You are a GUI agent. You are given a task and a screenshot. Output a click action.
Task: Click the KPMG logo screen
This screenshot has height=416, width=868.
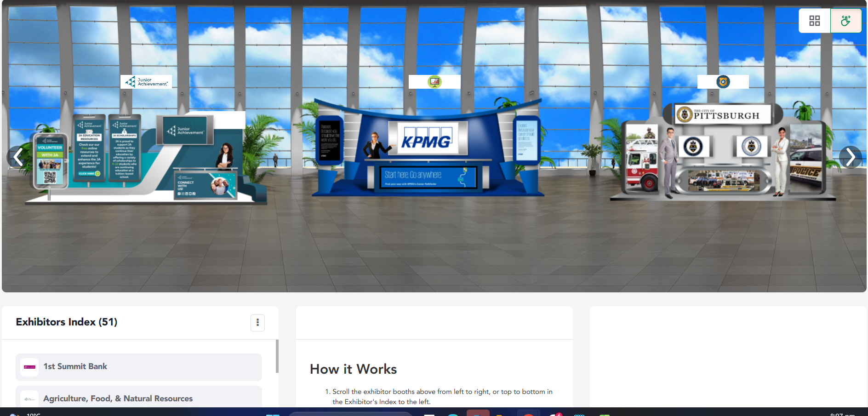(428, 138)
